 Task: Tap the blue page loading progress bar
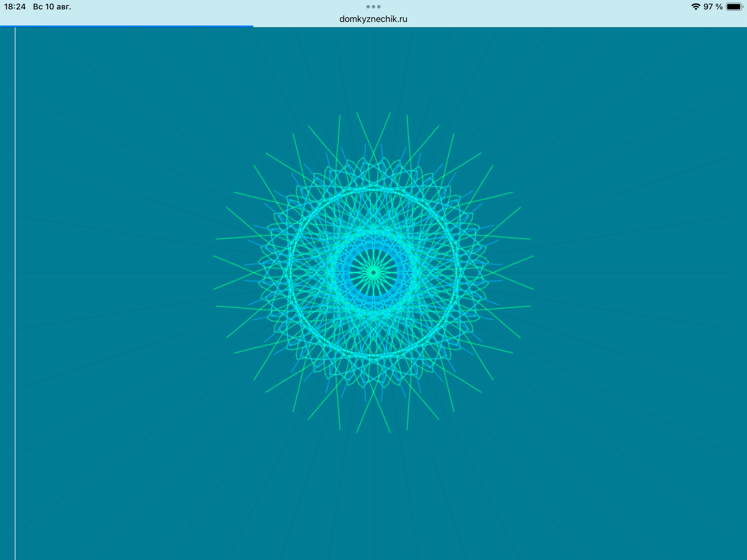tap(127, 26)
